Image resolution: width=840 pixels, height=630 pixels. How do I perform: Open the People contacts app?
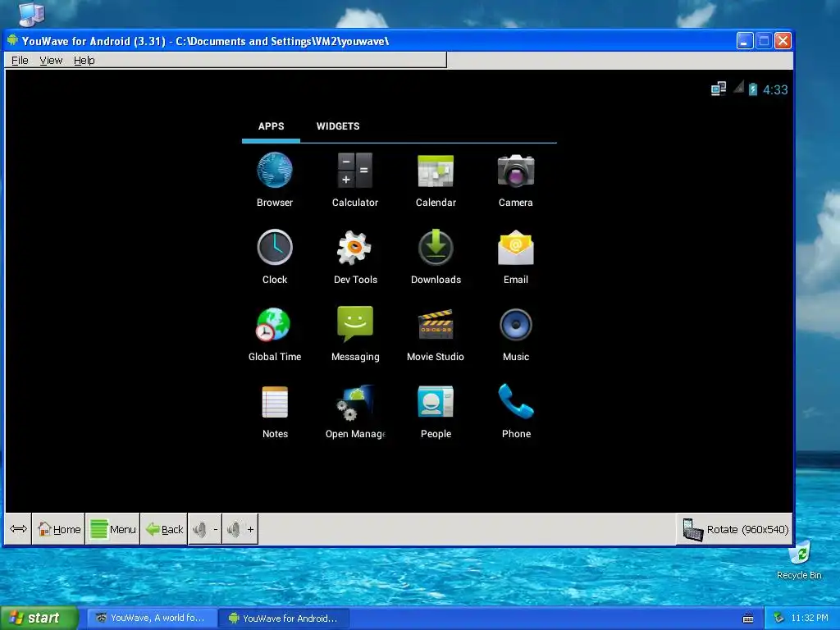pyautogui.click(x=436, y=411)
